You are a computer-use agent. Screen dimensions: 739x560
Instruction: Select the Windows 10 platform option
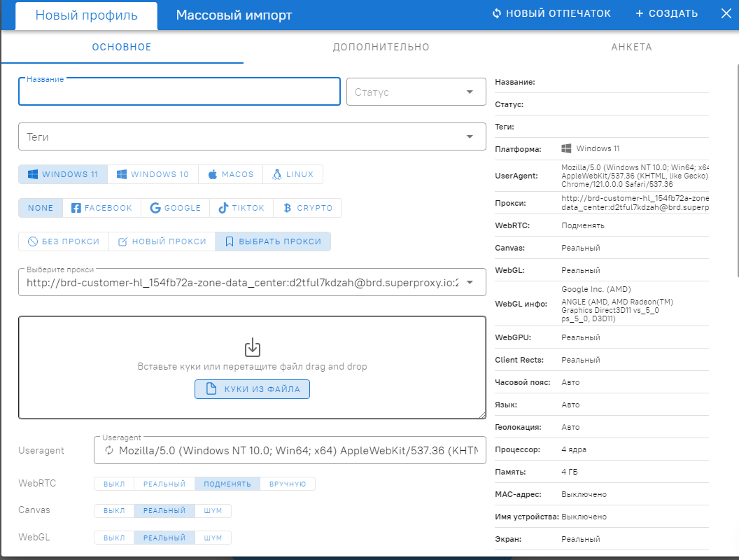pyautogui.click(x=153, y=174)
